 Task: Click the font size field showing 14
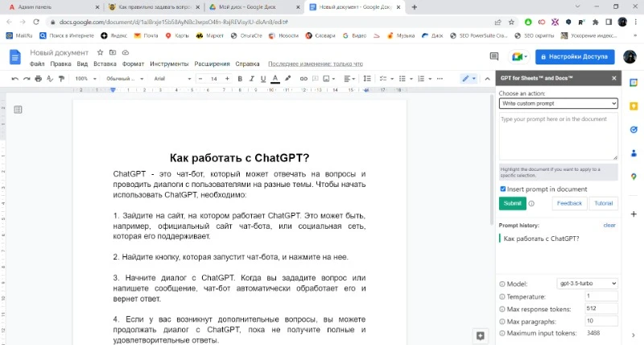[213, 78]
